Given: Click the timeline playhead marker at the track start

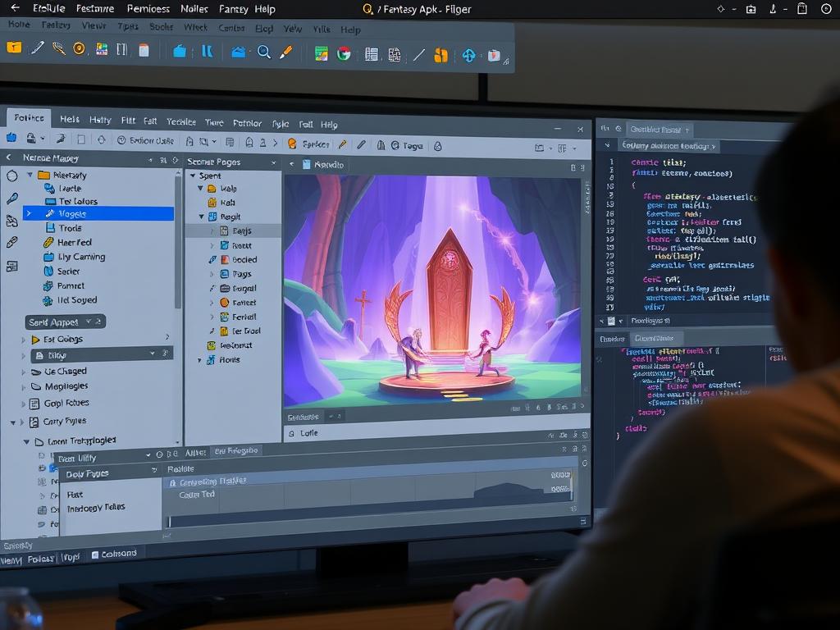Looking at the screenshot, I should coord(170,521).
